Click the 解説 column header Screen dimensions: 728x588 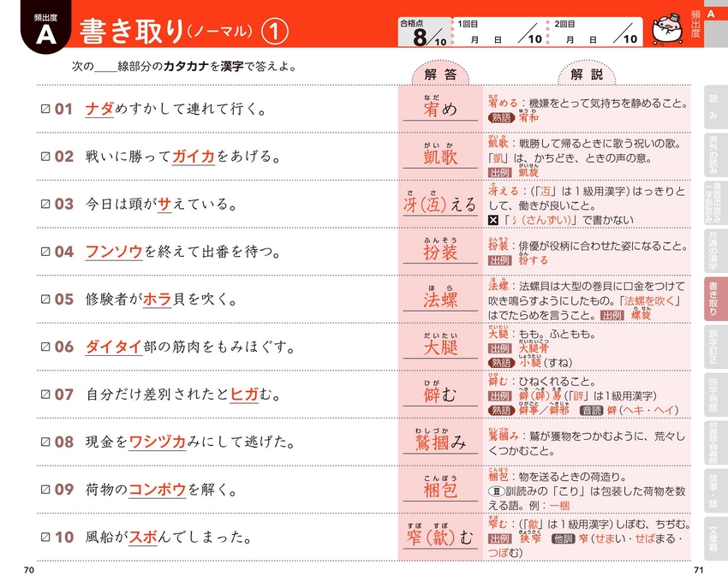pyautogui.click(x=587, y=74)
